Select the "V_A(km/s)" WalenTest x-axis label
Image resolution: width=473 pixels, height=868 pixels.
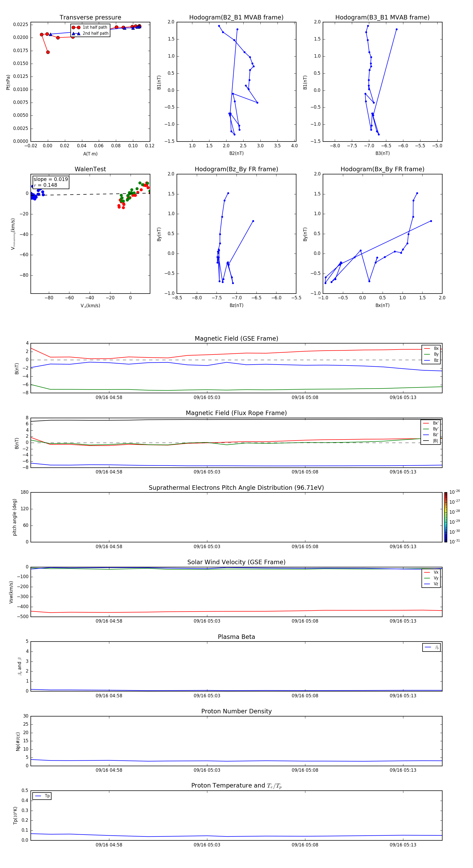tap(90, 306)
